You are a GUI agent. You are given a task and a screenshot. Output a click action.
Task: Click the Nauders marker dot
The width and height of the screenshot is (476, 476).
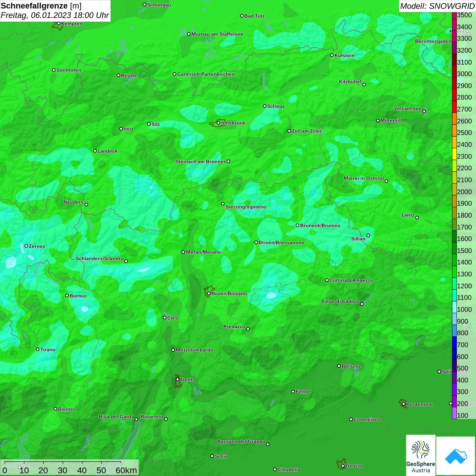(x=86, y=204)
